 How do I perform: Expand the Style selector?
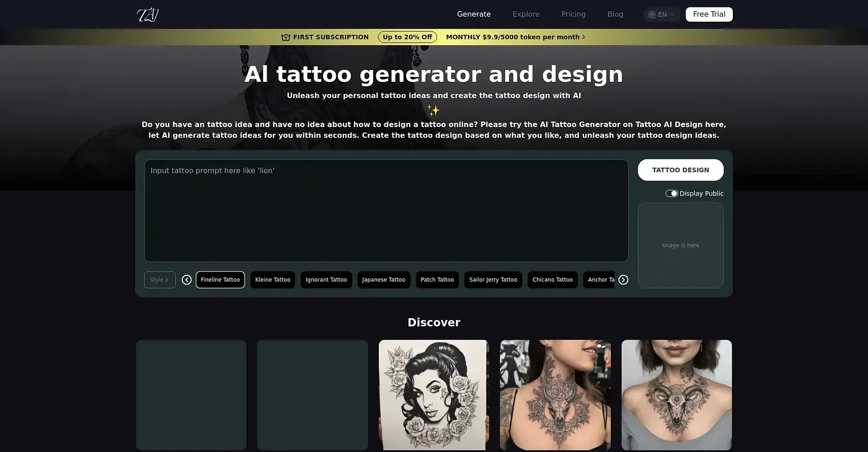click(160, 280)
